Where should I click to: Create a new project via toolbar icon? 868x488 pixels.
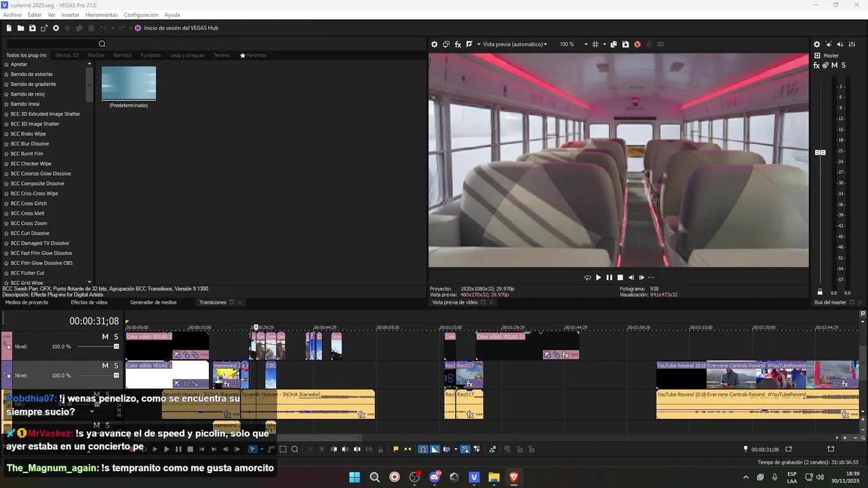click(x=9, y=28)
